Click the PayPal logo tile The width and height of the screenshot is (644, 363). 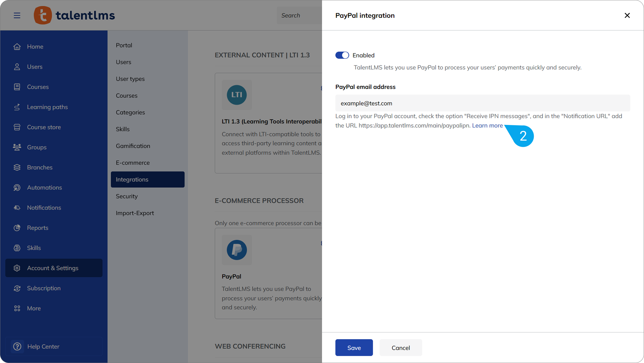click(x=237, y=250)
